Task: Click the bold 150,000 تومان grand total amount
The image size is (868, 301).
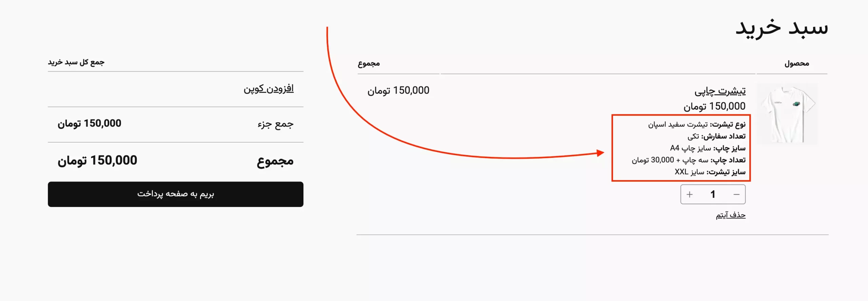Action: pyautogui.click(x=97, y=161)
